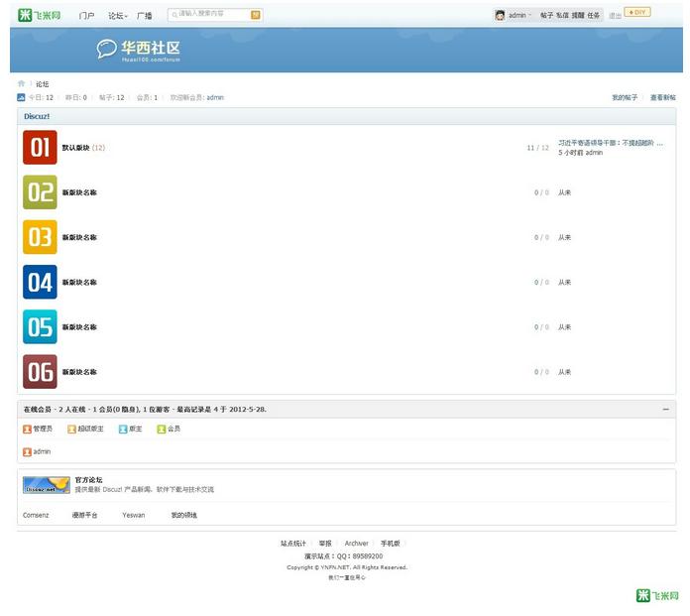Open 提醒 notifications
Screen dimensions: 690x616
click(x=578, y=16)
